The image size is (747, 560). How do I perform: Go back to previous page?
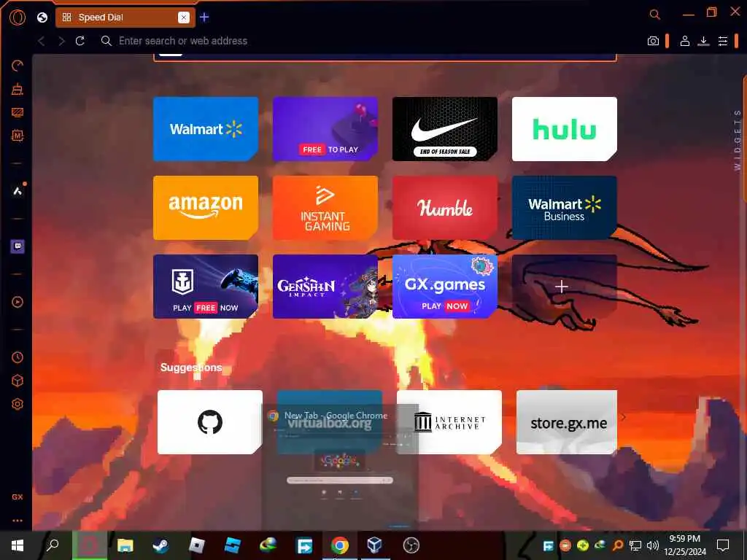[42, 41]
